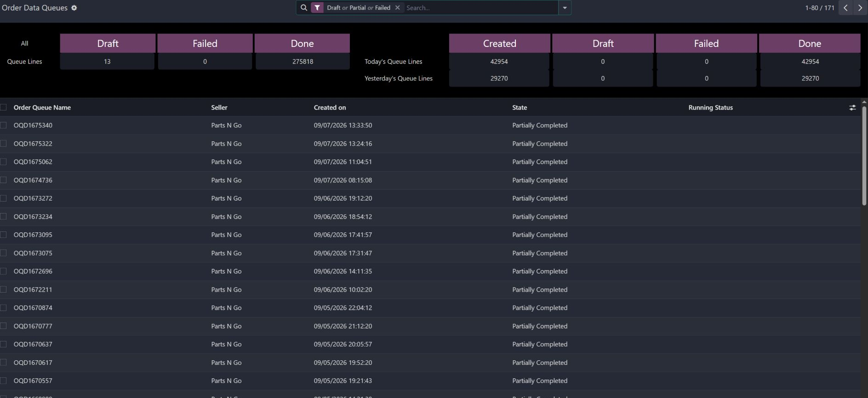Open queue record OQD1675340
This screenshot has height=398, width=868.
pyautogui.click(x=33, y=125)
